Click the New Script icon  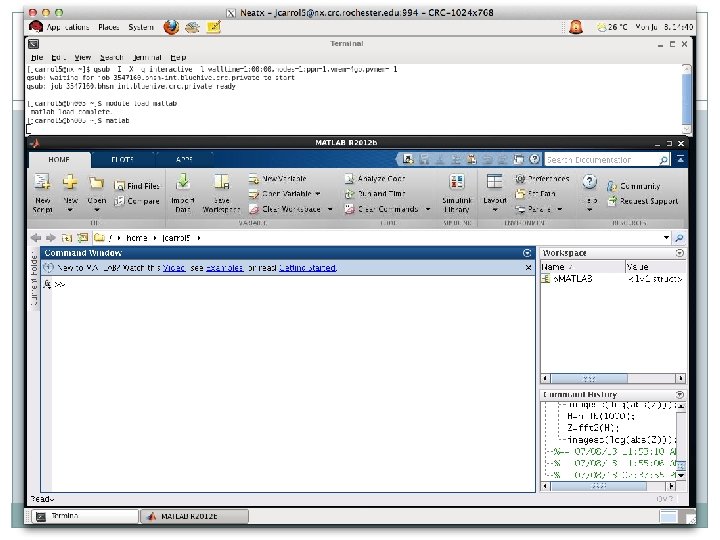click(x=42, y=183)
